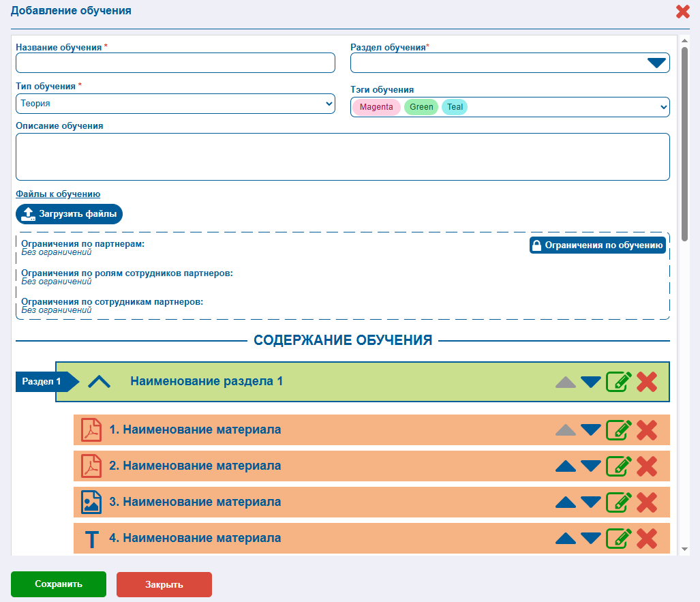This screenshot has height=602, width=700.
Task: Click '1. Наименование материала' text
Action: (195, 430)
